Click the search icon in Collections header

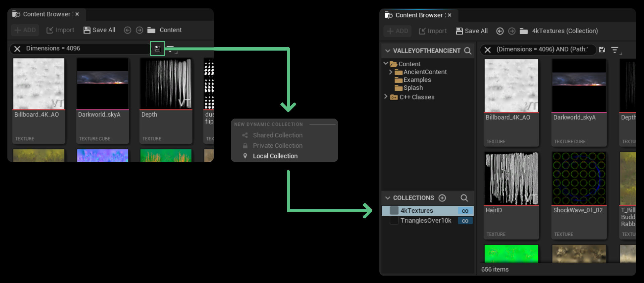(464, 198)
